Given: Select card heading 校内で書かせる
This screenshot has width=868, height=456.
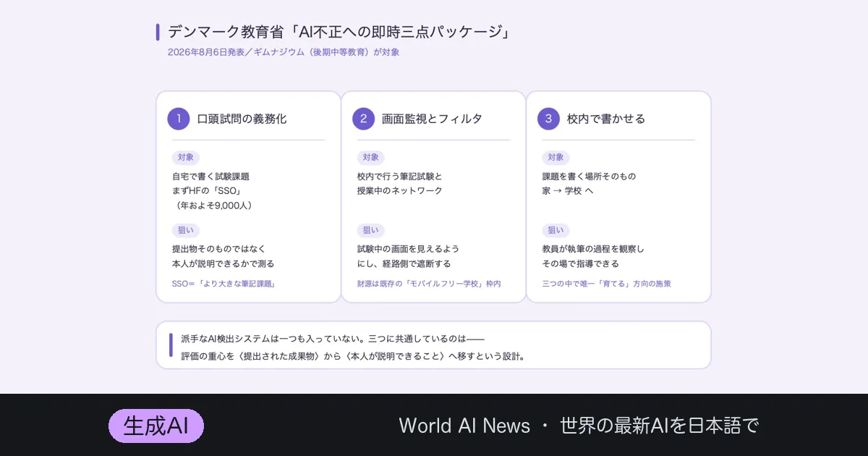Looking at the screenshot, I should 606,119.
